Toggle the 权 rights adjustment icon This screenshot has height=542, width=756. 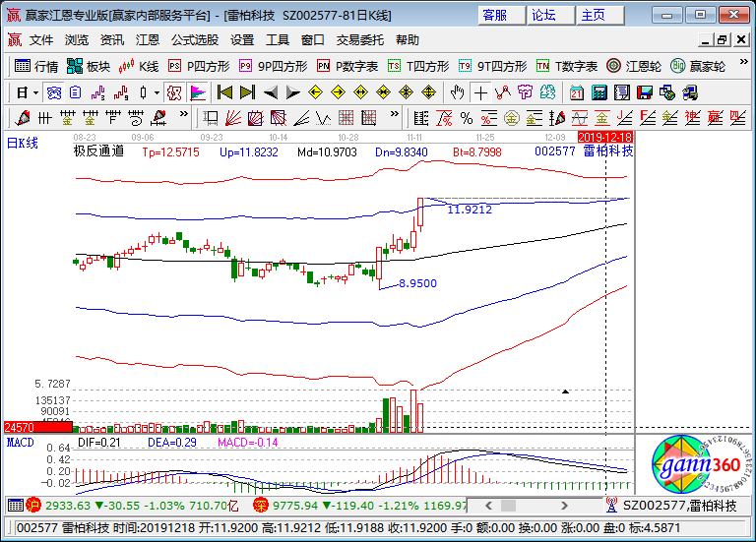point(173,92)
